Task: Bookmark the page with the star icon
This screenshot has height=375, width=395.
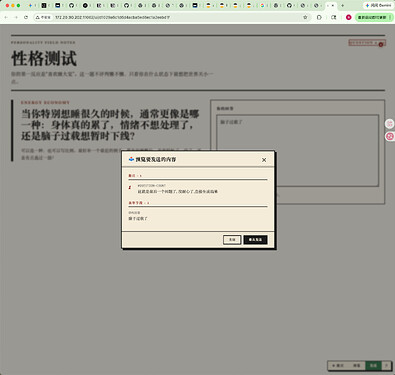Action: pos(305,17)
